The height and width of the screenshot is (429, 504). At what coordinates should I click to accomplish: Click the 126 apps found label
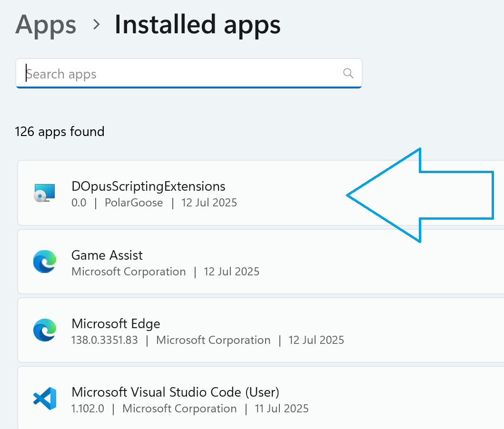[x=59, y=131]
